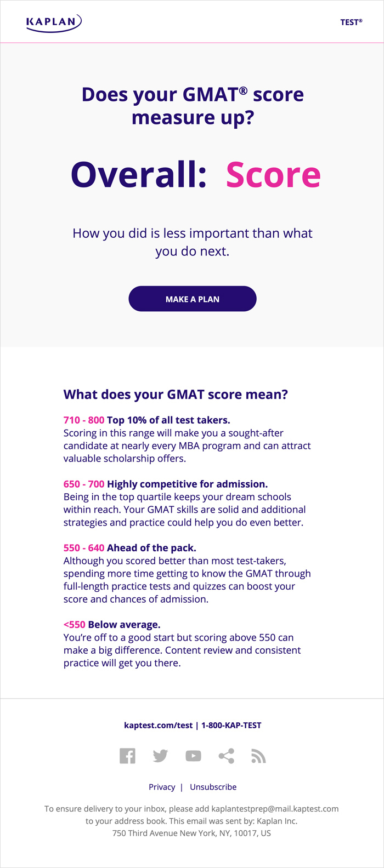Click the Kaplan logo in header
The image size is (384, 868).
tap(54, 22)
